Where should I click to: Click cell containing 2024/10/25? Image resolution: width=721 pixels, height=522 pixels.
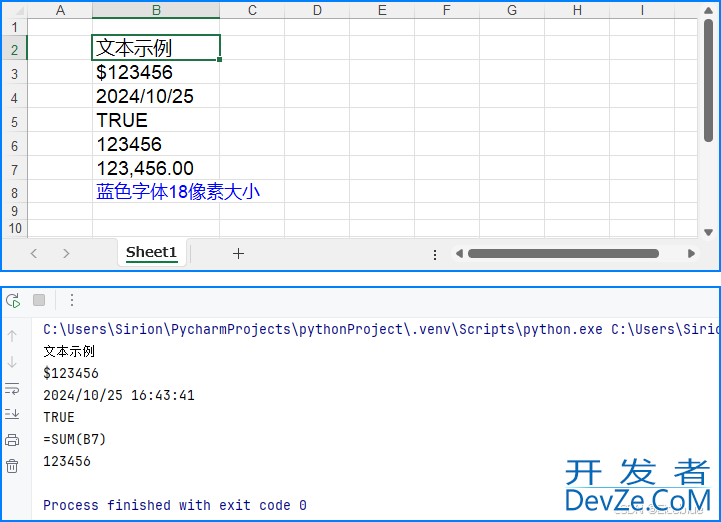coord(156,96)
